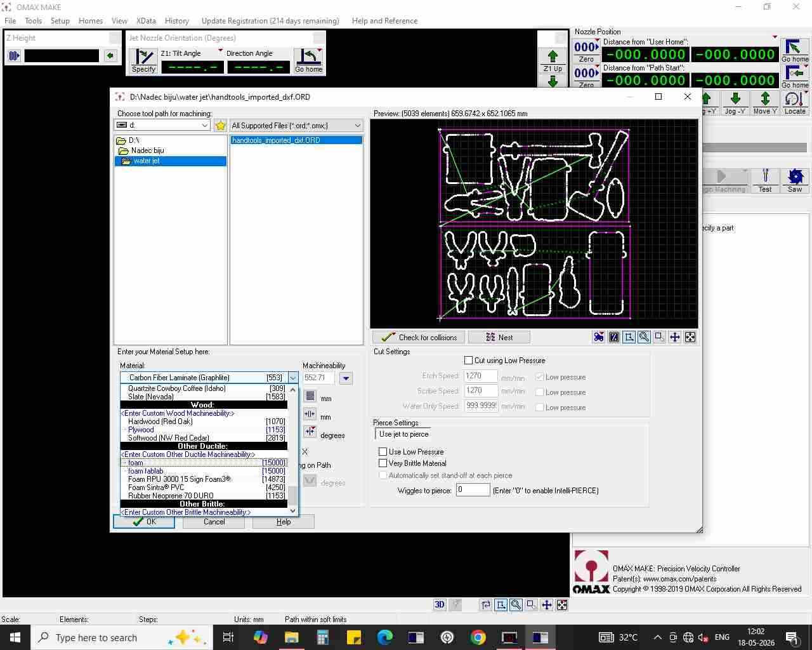Open the Setup menu
812x650 pixels.
point(60,21)
